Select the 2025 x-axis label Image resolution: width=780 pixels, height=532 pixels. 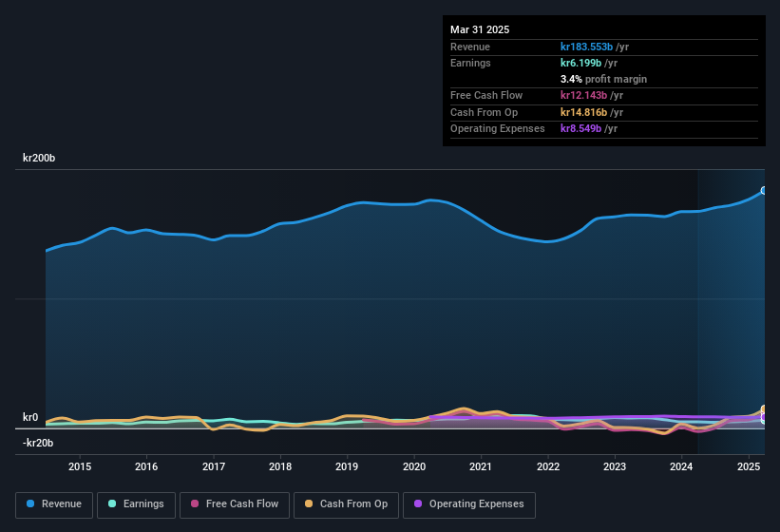click(748, 466)
